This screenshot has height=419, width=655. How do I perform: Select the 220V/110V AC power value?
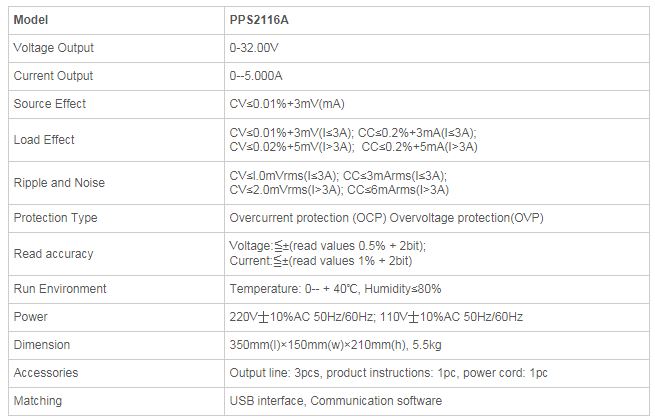tap(376, 316)
